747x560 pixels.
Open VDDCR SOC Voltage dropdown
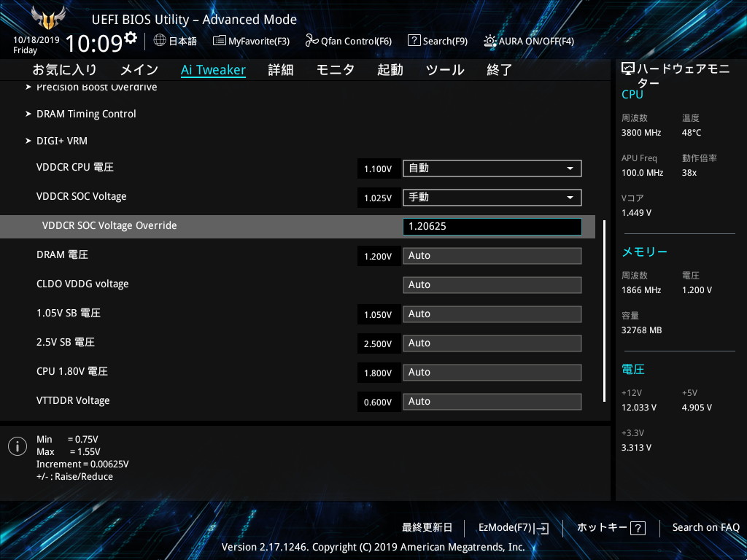[492, 198]
